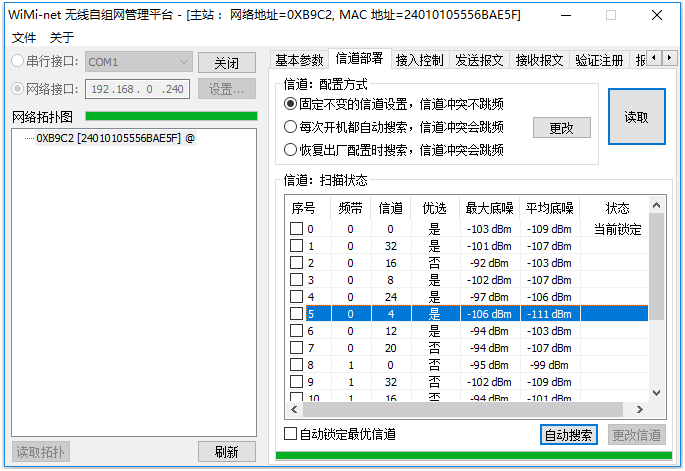Click right arrow of table horizontal scrollbar
The height and width of the screenshot is (471, 685).
(639, 409)
